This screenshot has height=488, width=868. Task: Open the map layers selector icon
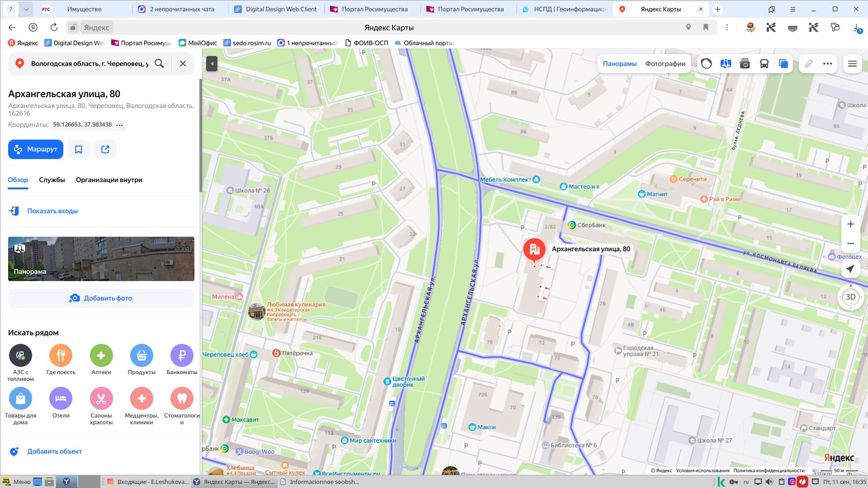click(783, 64)
